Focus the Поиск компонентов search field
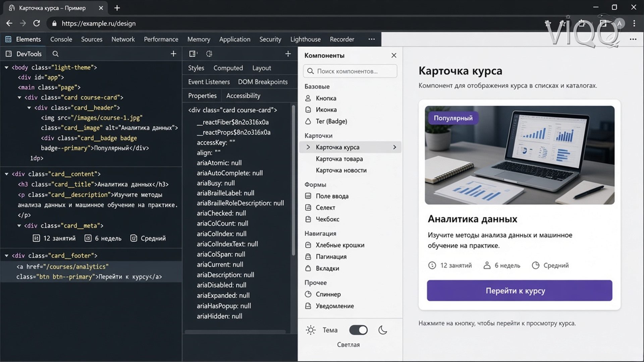This screenshot has height=362, width=644. 350,71
